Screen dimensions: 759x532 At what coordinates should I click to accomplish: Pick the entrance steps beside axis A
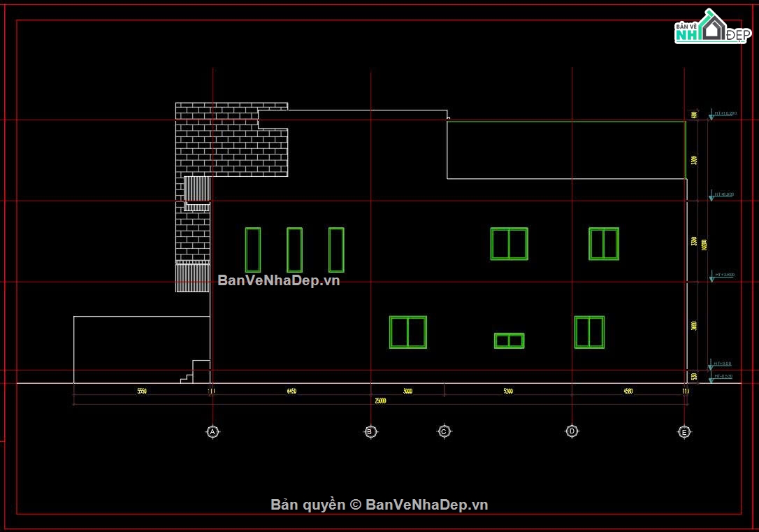(196, 372)
